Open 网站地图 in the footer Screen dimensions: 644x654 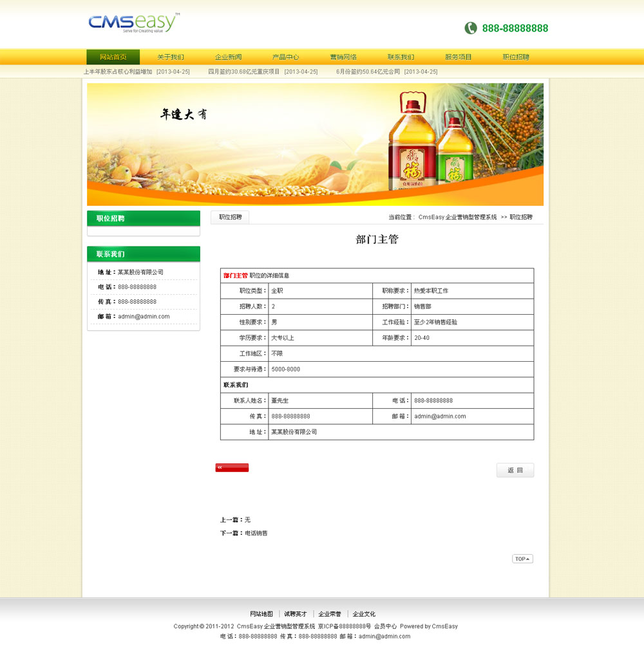261,614
